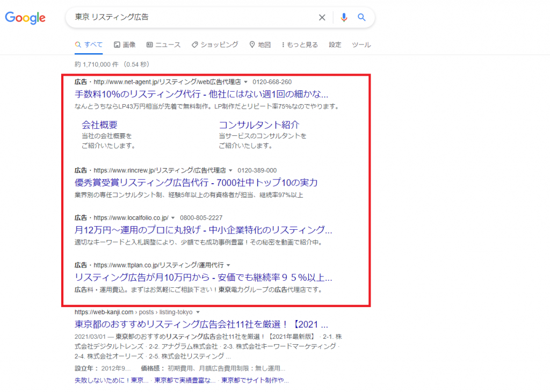Click phone number 0120-668-260
This screenshot has width=550, height=392.
(x=272, y=82)
